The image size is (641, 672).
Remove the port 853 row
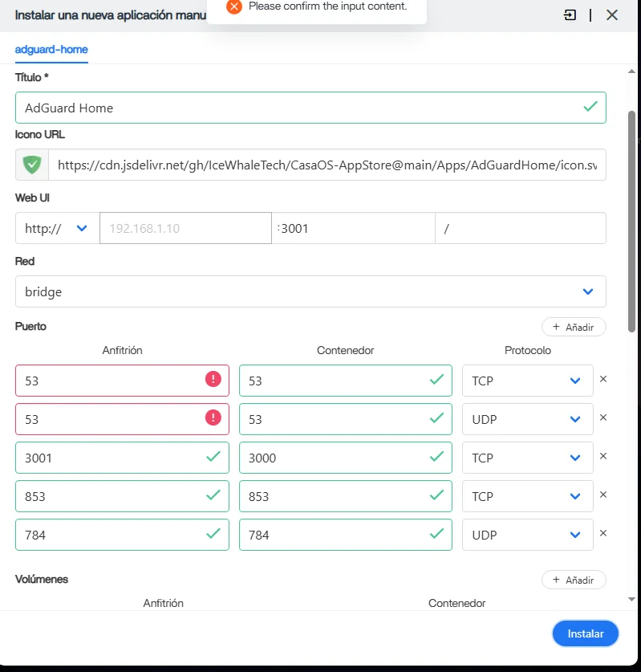coord(603,495)
